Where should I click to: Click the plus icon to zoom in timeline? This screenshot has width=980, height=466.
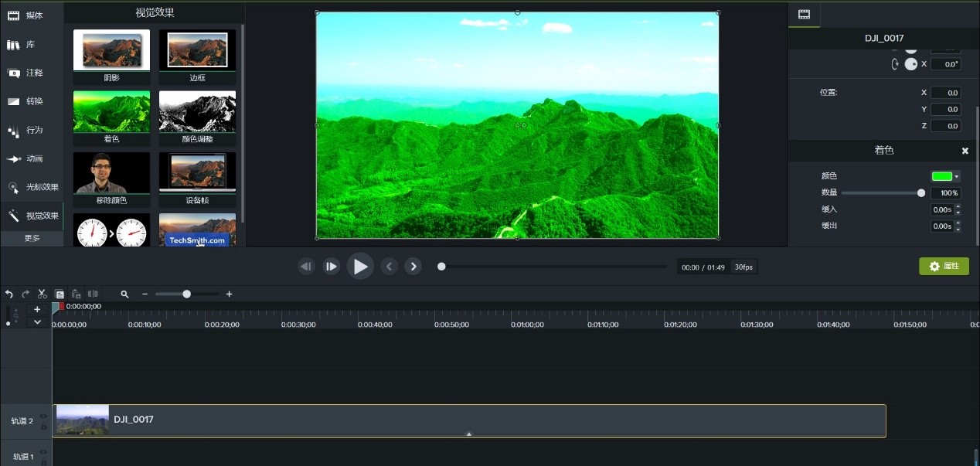click(229, 294)
